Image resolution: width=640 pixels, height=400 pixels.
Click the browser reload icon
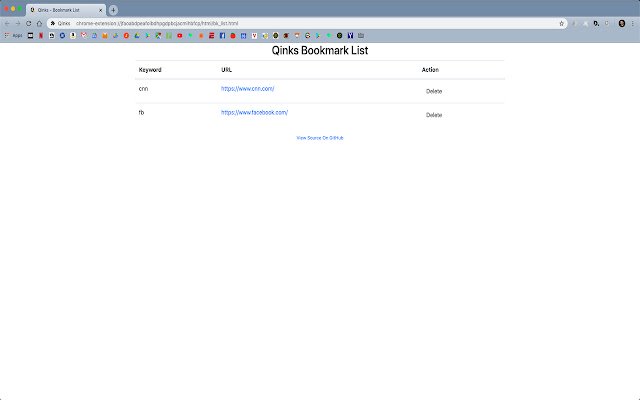[x=29, y=23]
